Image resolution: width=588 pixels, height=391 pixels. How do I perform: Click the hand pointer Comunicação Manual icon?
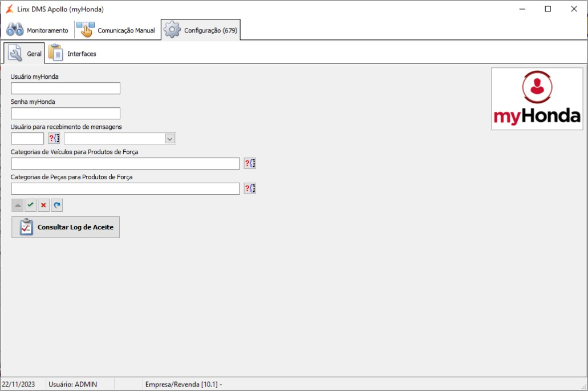coord(86,30)
